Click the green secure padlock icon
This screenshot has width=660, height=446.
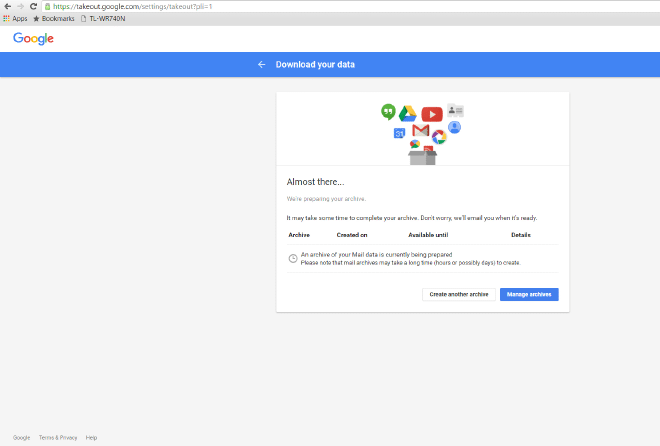[x=48, y=6]
